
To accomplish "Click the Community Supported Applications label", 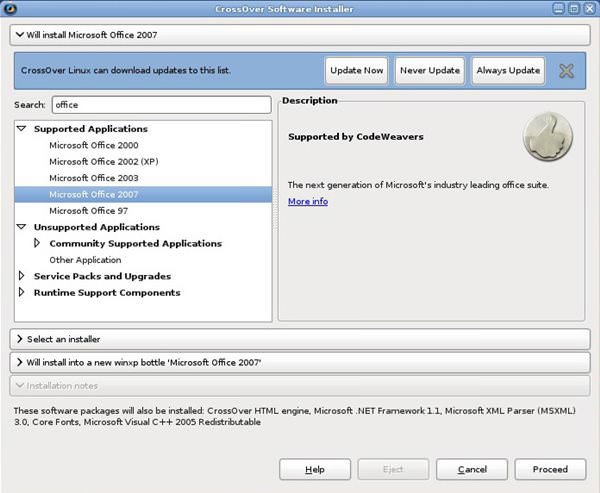I will click(x=135, y=243).
